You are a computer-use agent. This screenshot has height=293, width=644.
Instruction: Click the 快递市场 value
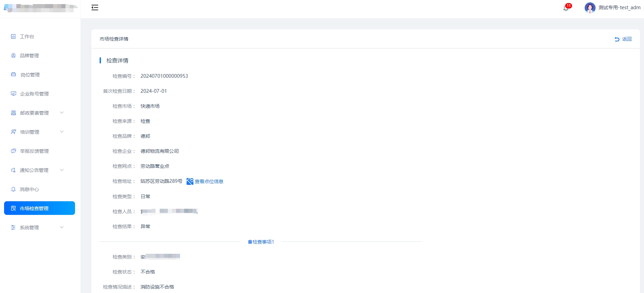150,106
